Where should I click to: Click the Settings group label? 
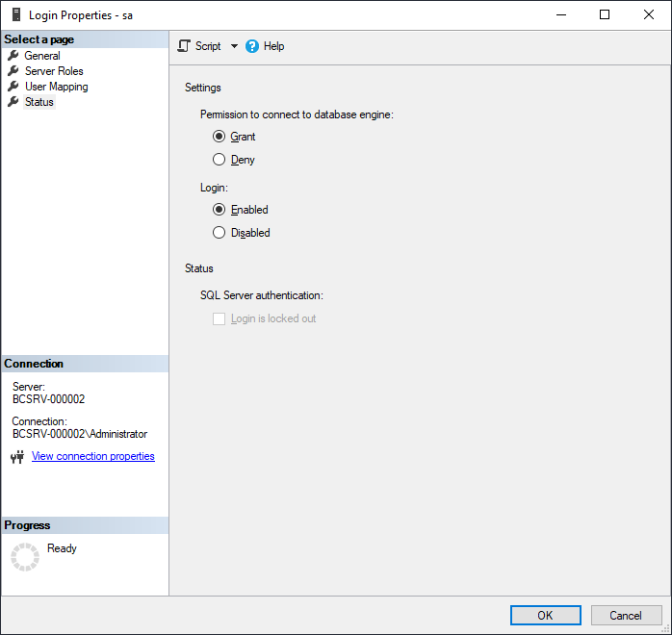click(x=203, y=88)
